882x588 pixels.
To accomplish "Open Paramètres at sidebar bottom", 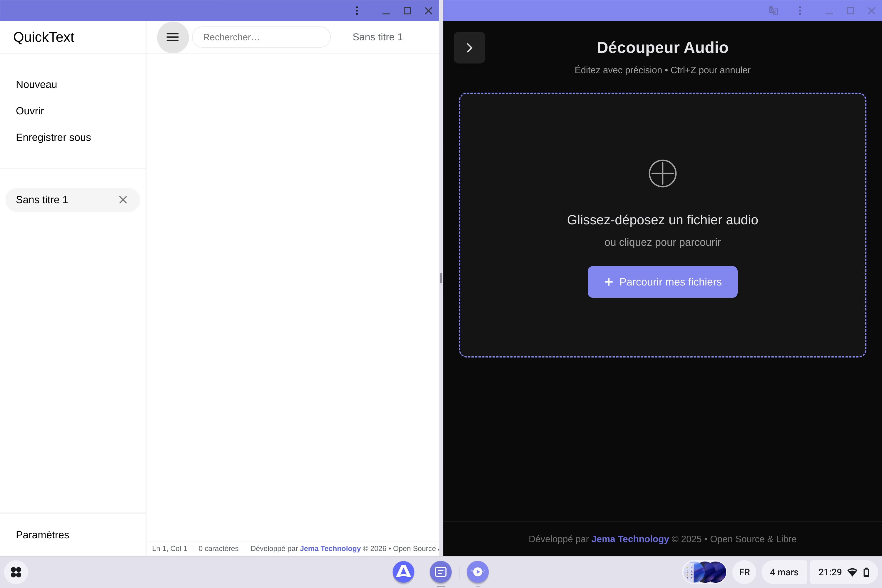I will 42,535.
